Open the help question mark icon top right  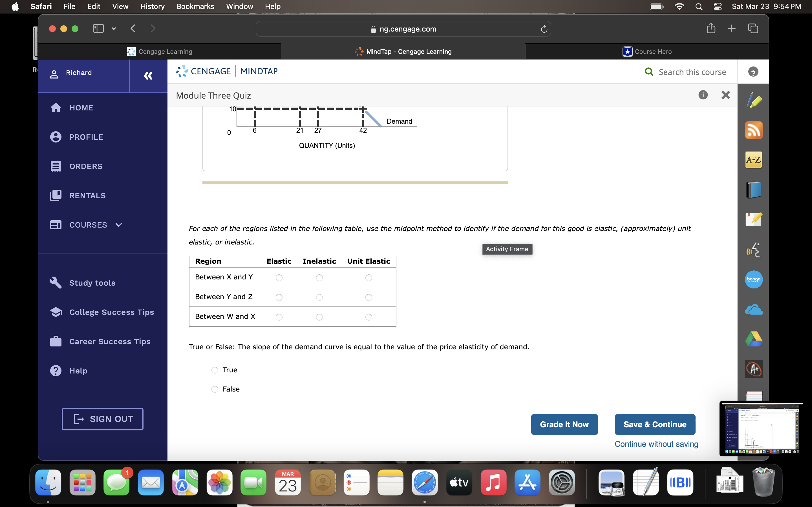click(x=753, y=72)
